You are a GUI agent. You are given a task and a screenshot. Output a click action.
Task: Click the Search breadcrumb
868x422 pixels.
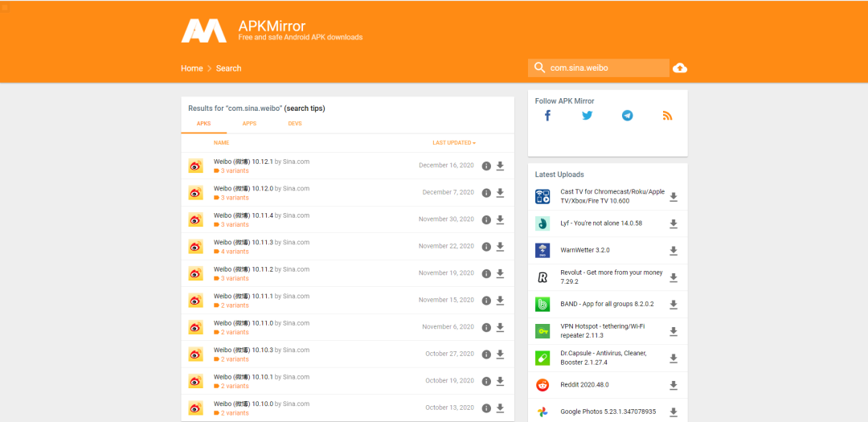(228, 68)
